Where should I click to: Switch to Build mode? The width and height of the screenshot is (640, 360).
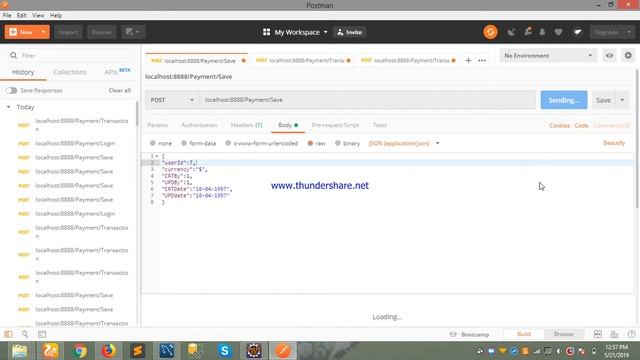coord(524,334)
